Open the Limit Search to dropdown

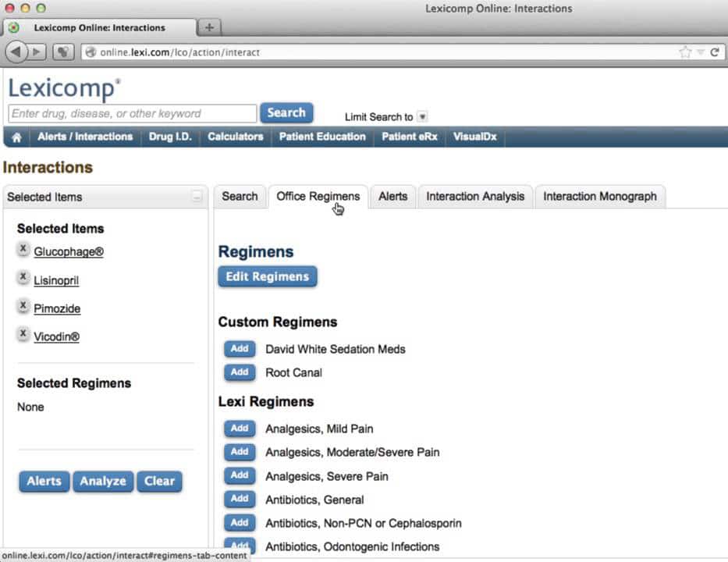click(x=422, y=116)
